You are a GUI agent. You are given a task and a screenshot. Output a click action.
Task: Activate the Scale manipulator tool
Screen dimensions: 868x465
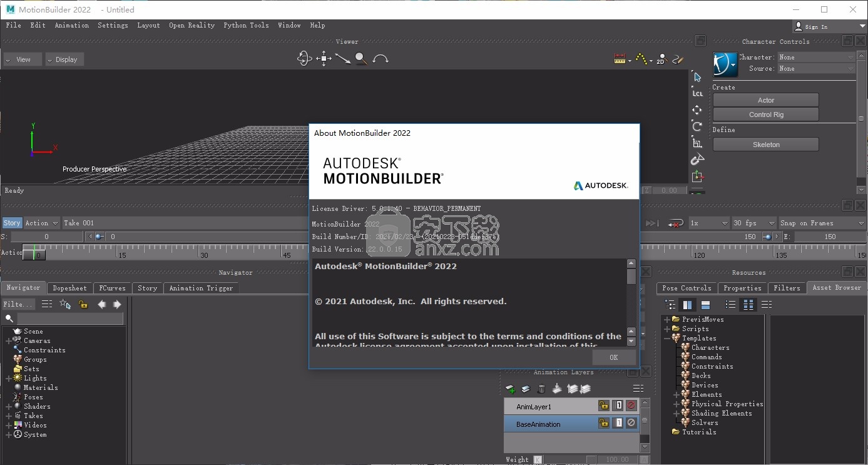pos(697,143)
